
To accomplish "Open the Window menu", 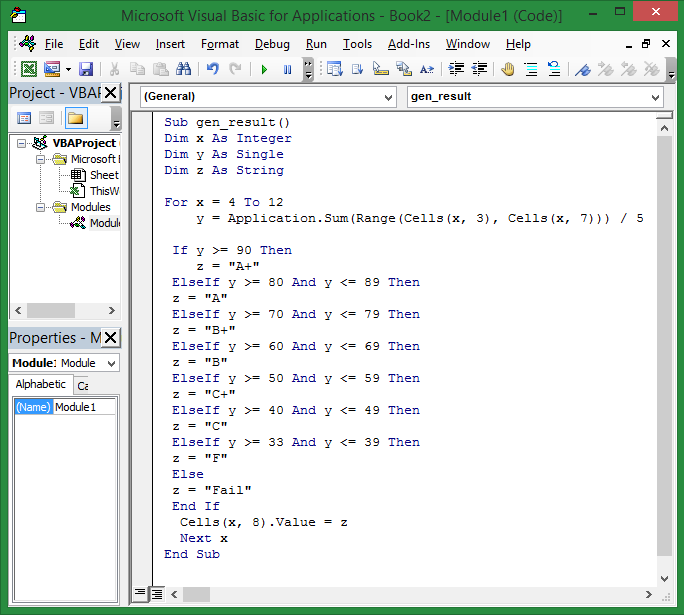I will [468, 44].
